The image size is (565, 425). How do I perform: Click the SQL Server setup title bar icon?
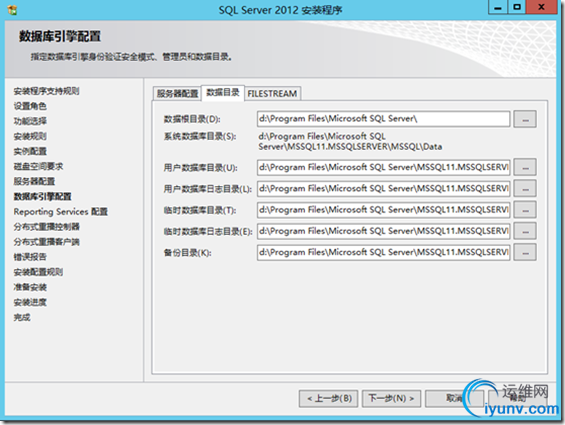pyautogui.click(x=12, y=10)
